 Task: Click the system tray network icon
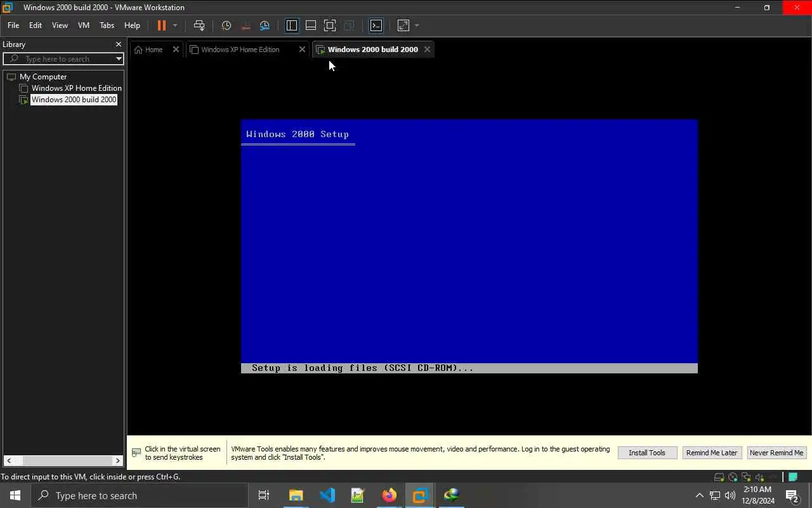point(715,495)
